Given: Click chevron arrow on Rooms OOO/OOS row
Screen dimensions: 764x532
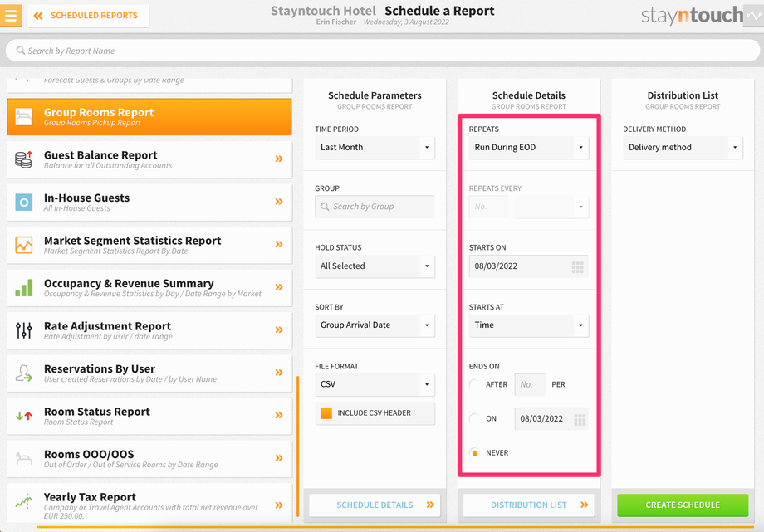Looking at the screenshot, I should (x=279, y=458).
